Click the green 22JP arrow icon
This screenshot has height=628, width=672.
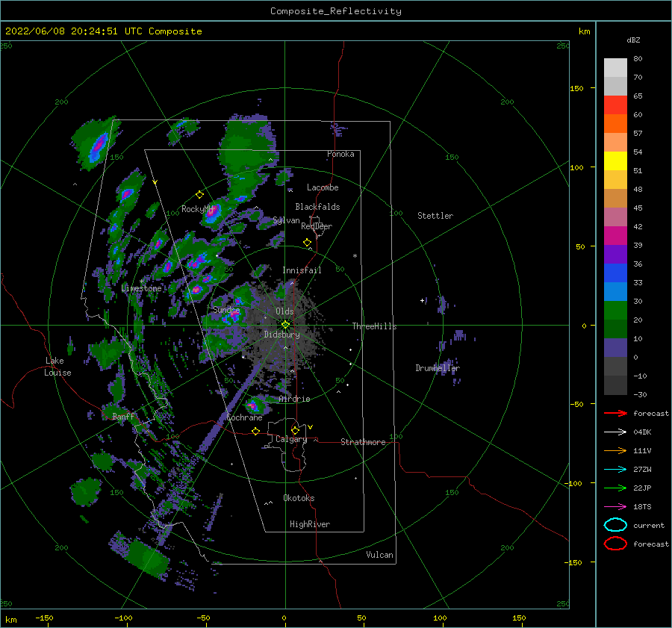[x=615, y=488]
